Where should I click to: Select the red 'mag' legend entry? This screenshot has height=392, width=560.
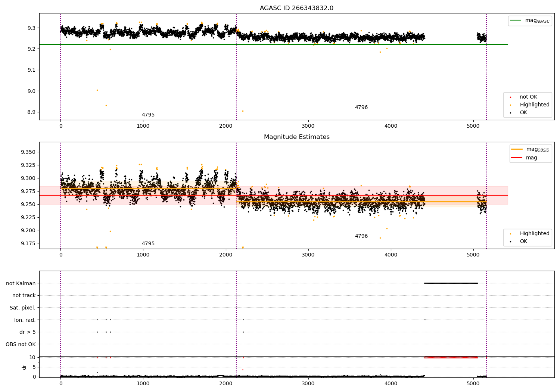tap(524, 158)
